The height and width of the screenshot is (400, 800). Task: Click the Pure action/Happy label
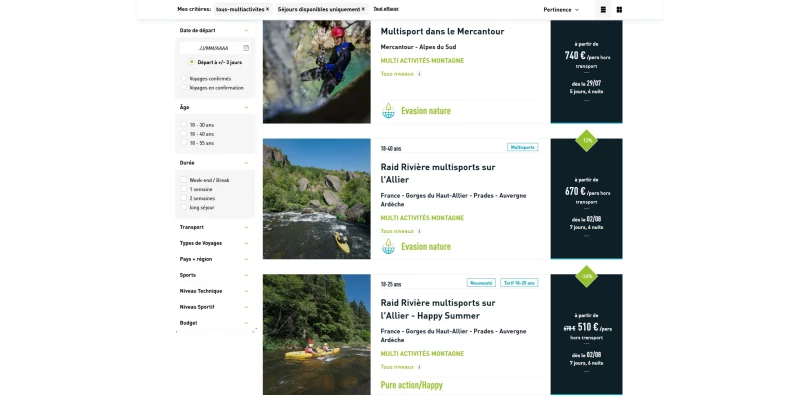click(x=412, y=385)
